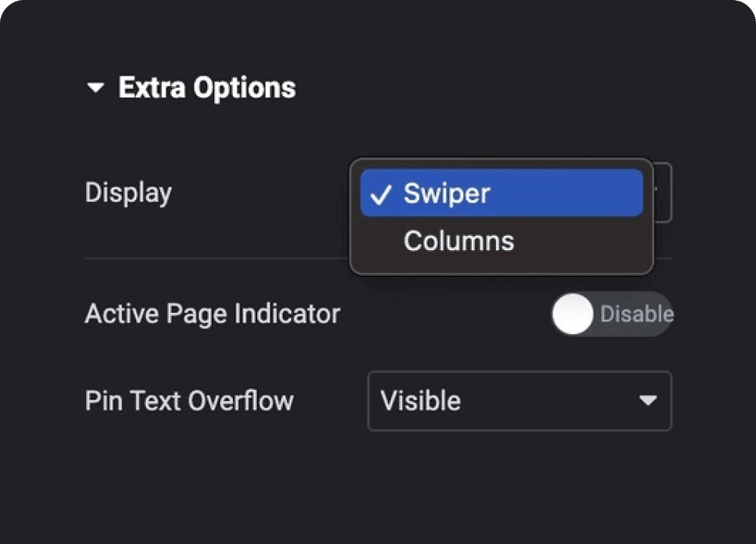756x544 pixels.
Task: Collapse the Extra Options section triangle
Action: click(95, 88)
